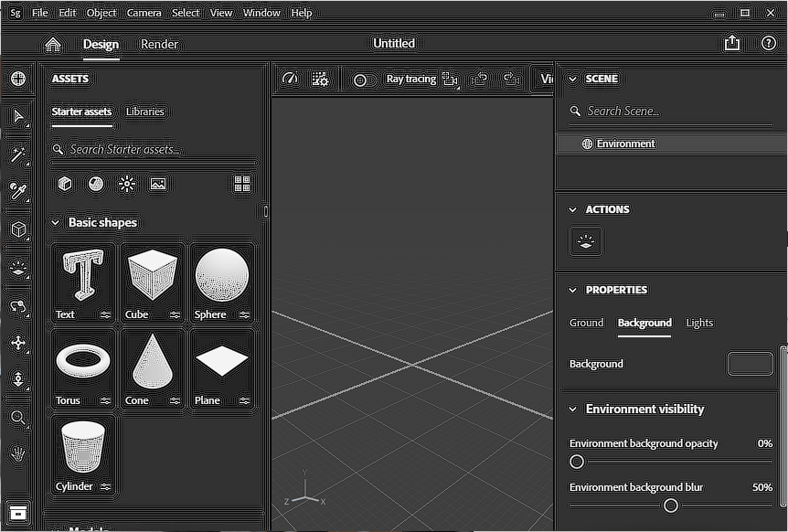
Task: Collapse the PROPERTIES panel
Action: pyautogui.click(x=572, y=290)
